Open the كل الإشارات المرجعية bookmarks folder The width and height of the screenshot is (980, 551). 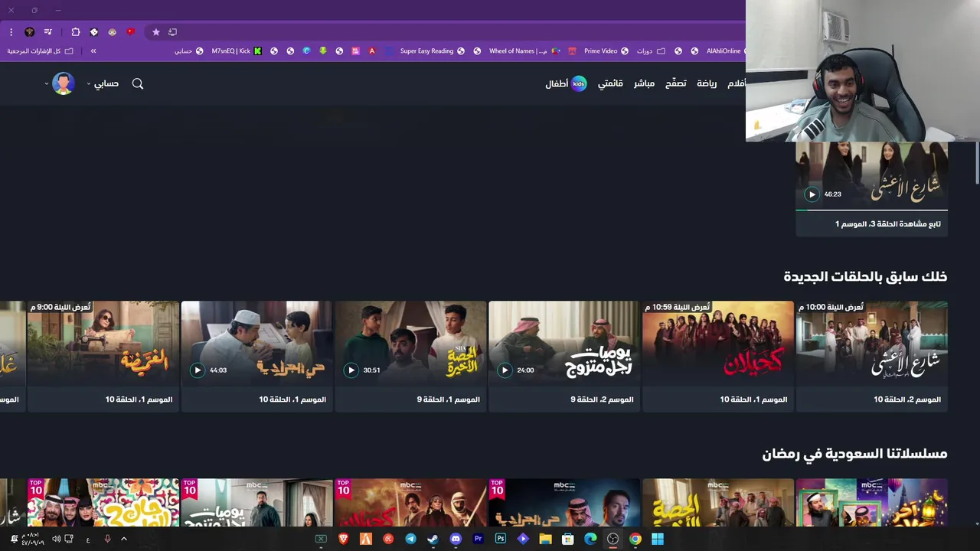tap(40, 51)
